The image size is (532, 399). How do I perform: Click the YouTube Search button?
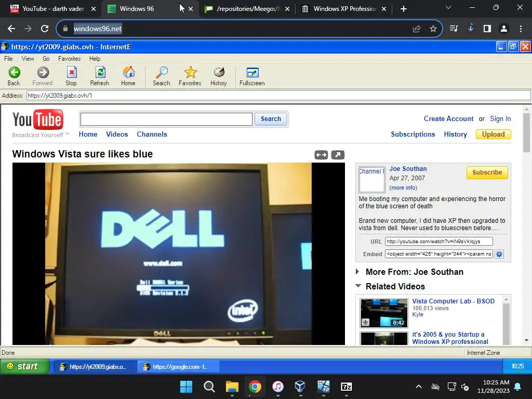click(271, 119)
